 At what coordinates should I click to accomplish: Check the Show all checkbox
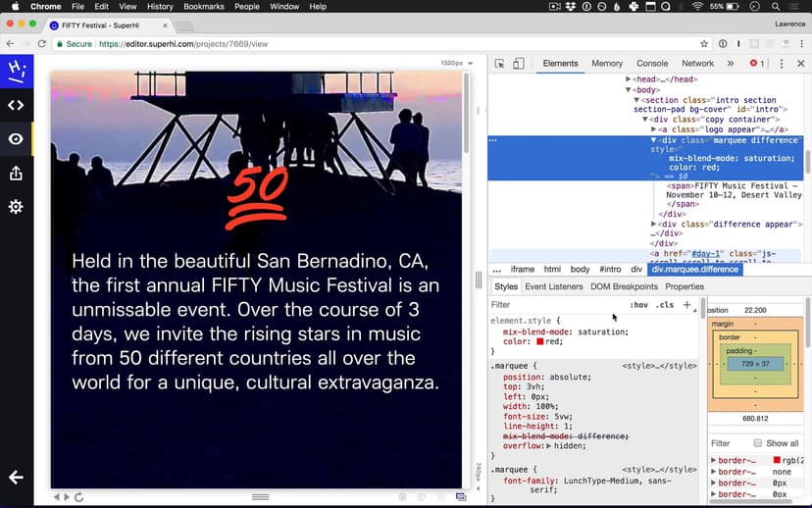(x=757, y=443)
